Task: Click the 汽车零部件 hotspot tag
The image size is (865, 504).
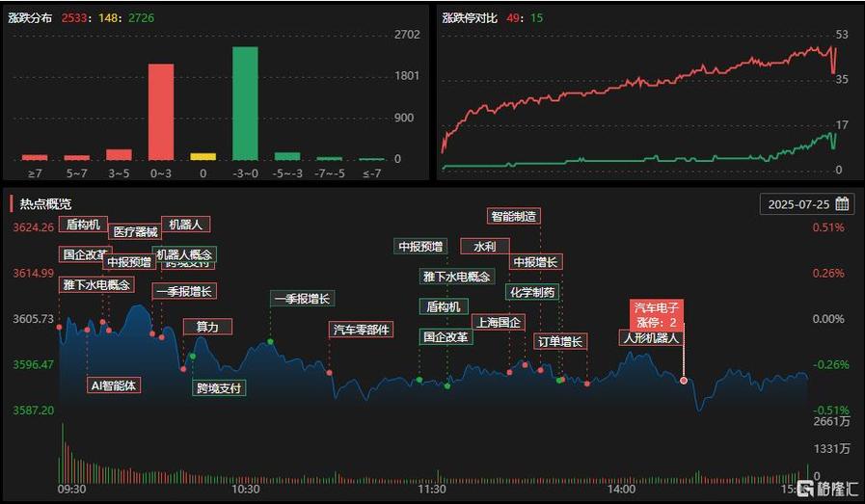Action: (362, 330)
